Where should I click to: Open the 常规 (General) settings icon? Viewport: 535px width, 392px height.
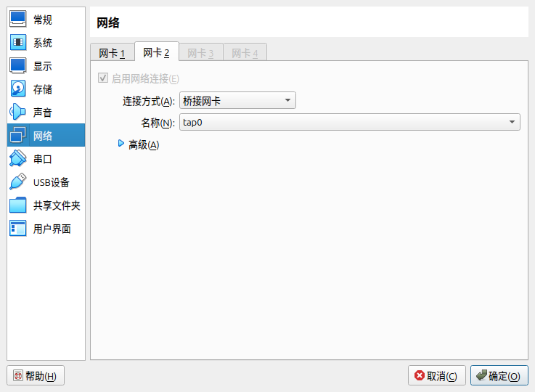18,20
